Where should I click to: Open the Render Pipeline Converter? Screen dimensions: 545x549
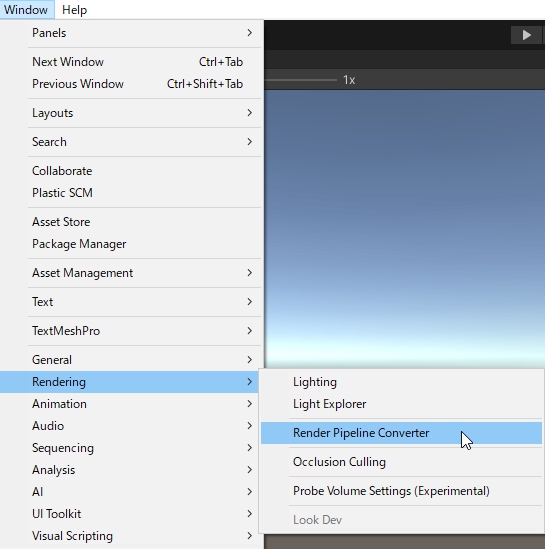point(401,433)
